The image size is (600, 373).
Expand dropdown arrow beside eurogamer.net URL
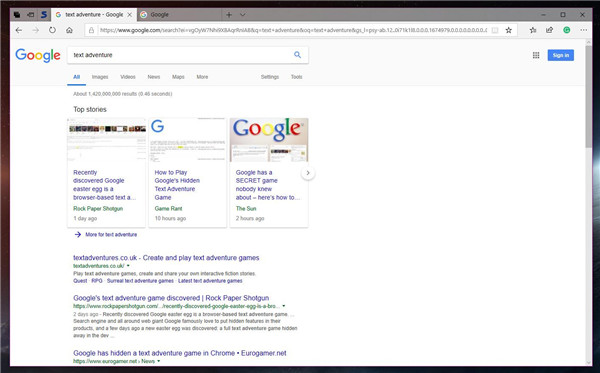pyautogui.click(x=158, y=361)
